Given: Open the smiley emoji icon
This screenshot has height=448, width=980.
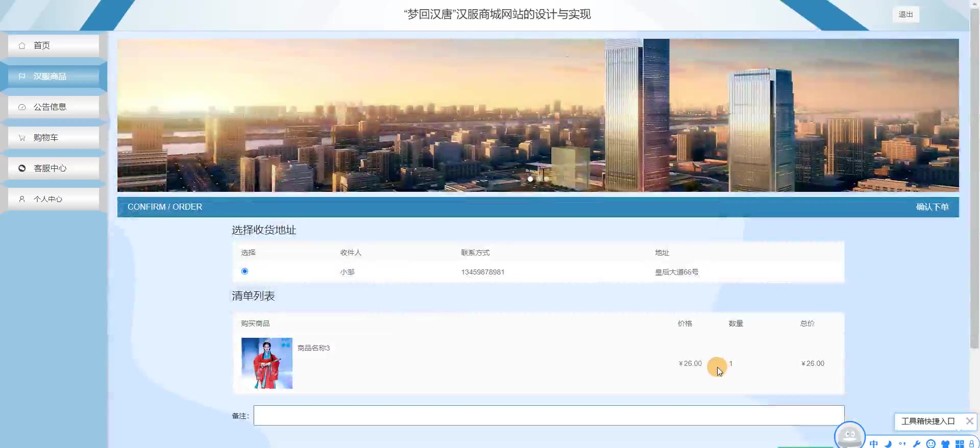Looking at the screenshot, I should click(931, 443).
